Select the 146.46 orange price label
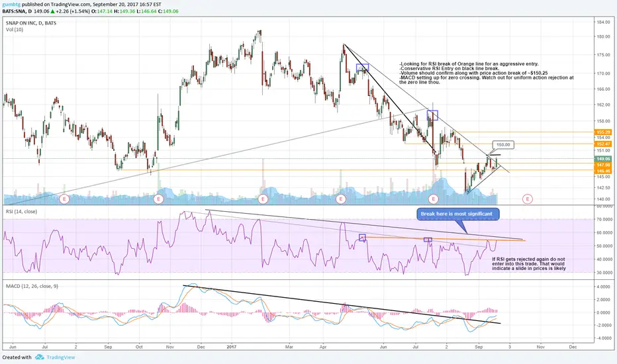 tap(603, 171)
